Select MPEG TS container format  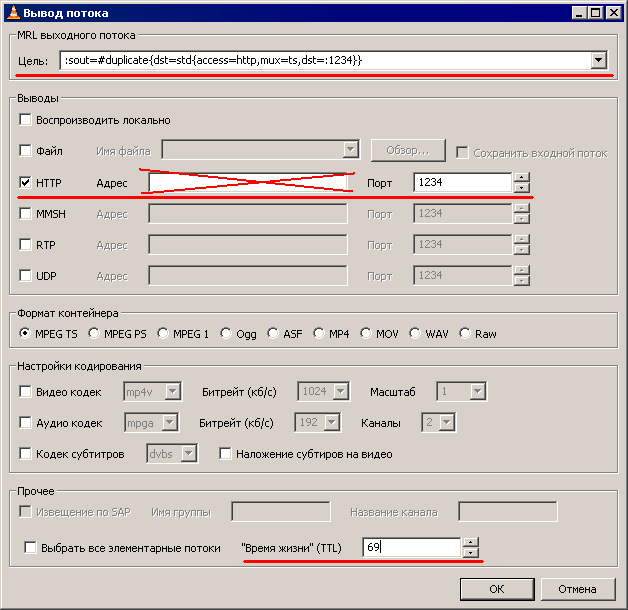[25, 333]
